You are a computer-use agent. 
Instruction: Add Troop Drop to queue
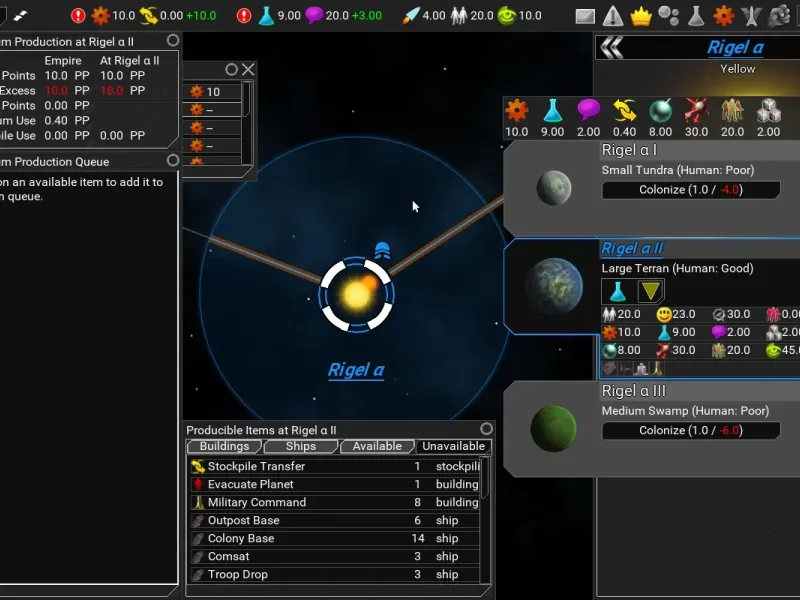[x=335, y=574]
